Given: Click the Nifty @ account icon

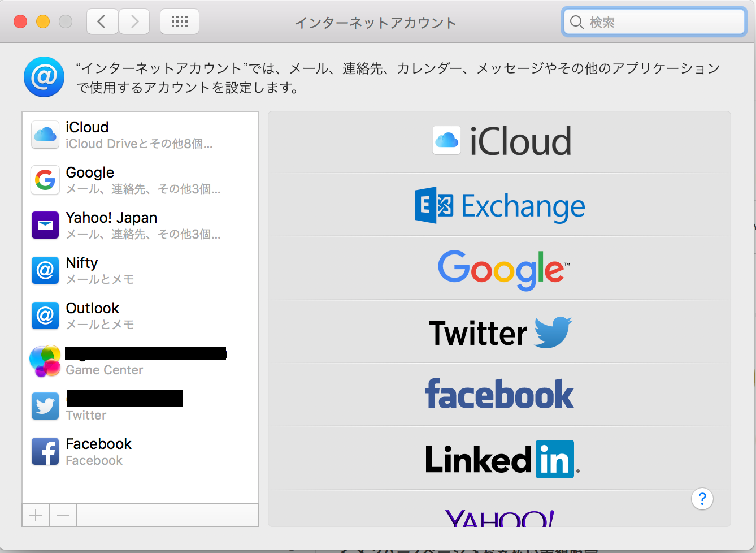Looking at the screenshot, I should 45,271.
